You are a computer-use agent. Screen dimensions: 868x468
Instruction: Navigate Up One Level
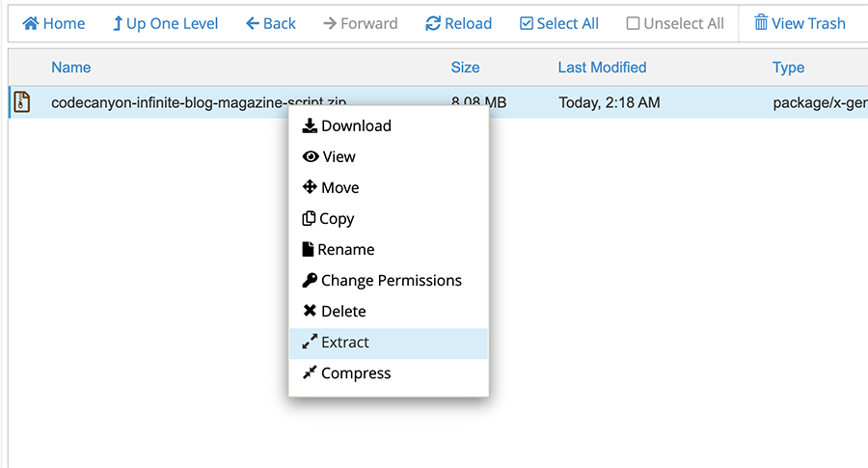pos(165,23)
